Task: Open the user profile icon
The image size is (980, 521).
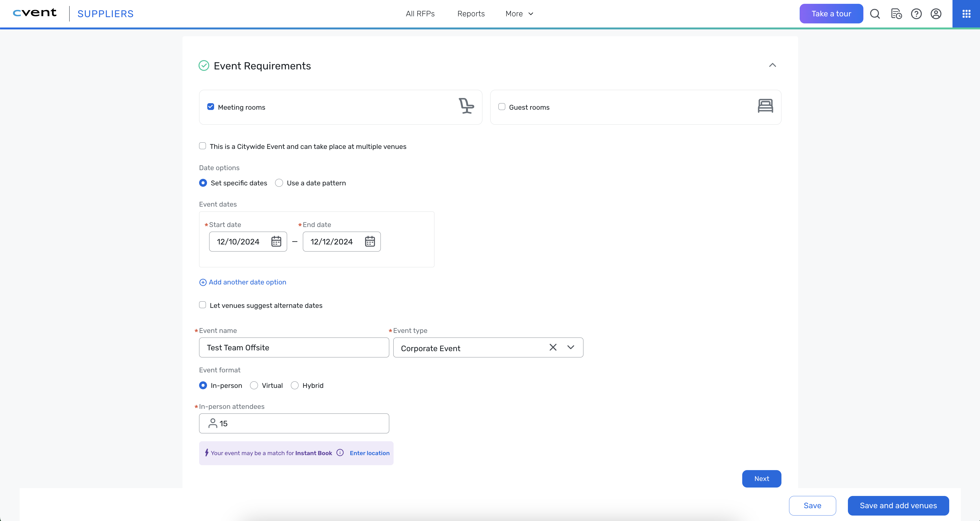Action: tap(936, 14)
